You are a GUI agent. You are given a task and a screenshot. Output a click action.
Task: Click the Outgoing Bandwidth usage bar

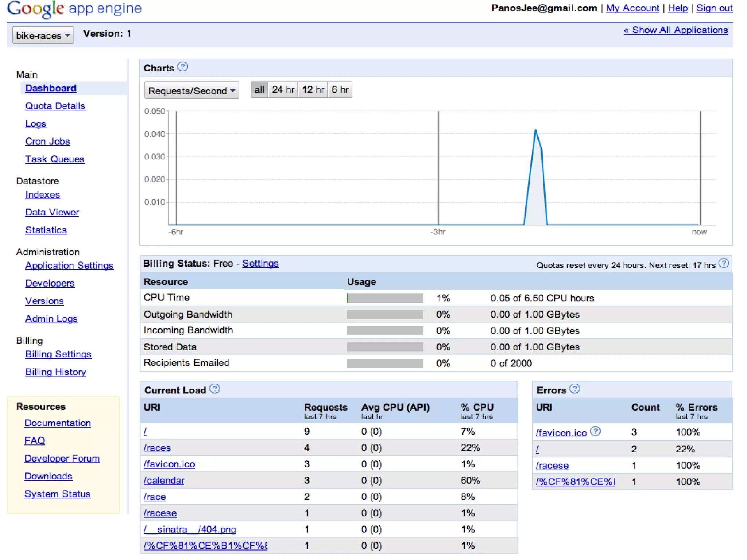coord(385,315)
